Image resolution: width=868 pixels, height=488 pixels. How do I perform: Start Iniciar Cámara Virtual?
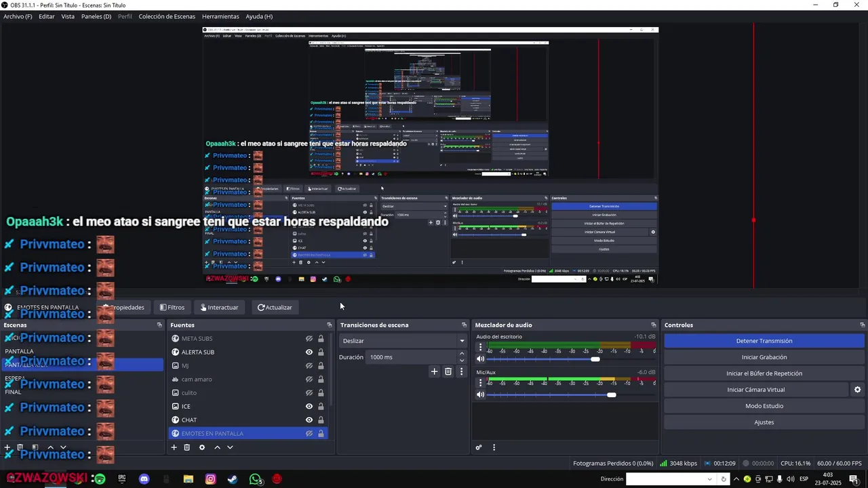tap(756, 390)
